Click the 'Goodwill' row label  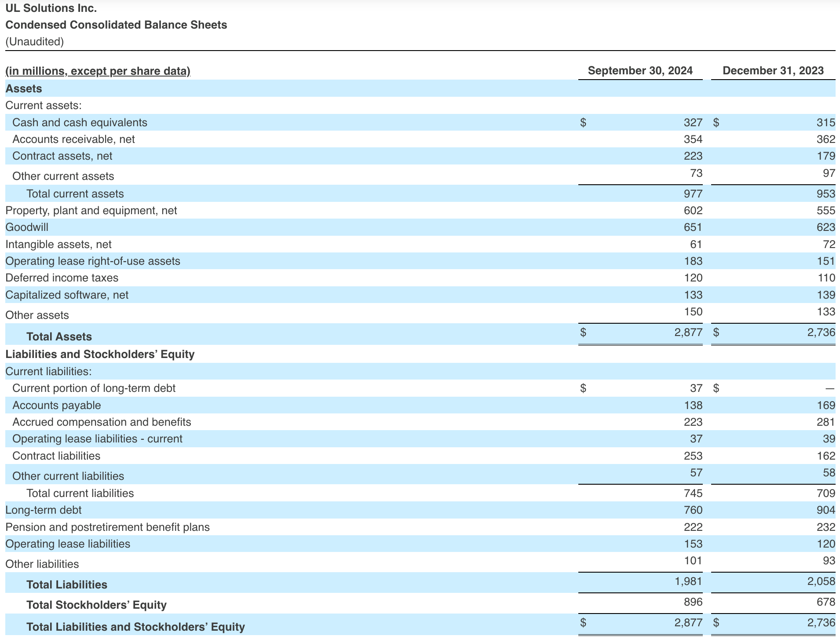(x=27, y=227)
